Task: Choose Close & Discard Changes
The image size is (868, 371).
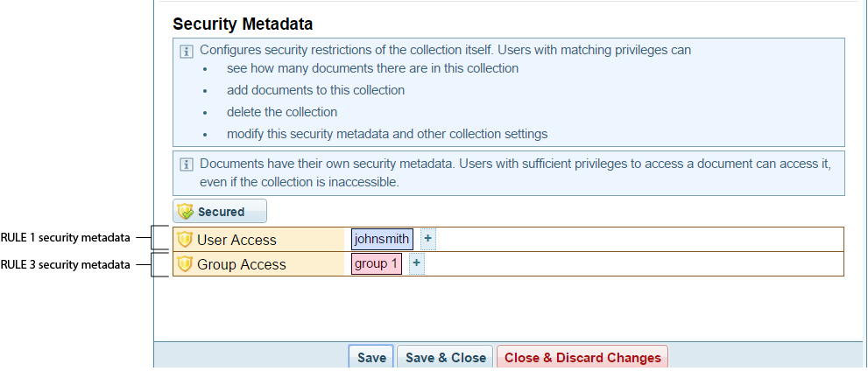Action: 582,357
